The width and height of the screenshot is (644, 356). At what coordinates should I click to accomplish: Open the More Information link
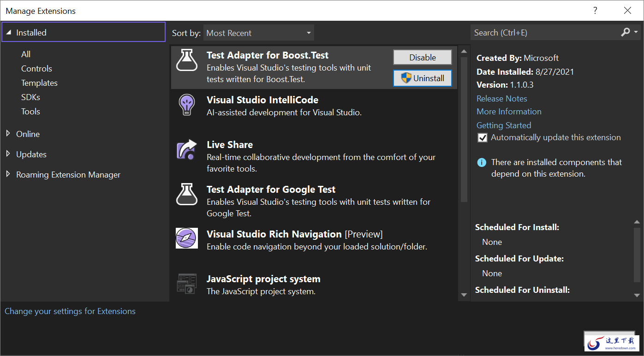click(509, 111)
